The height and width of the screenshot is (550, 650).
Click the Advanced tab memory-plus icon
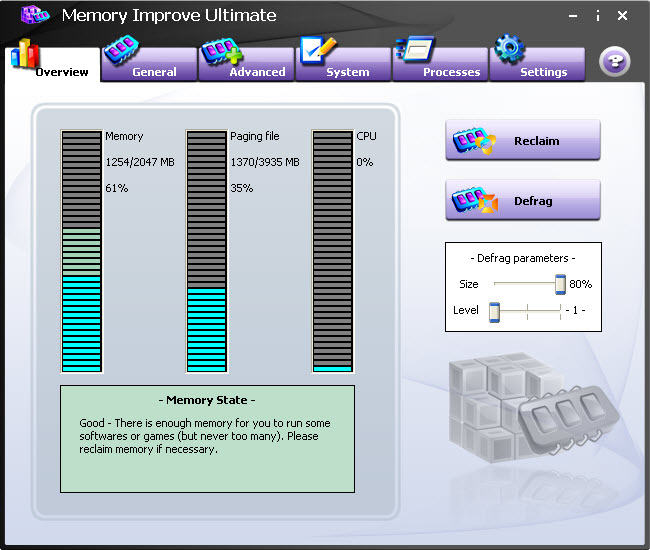tap(218, 50)
